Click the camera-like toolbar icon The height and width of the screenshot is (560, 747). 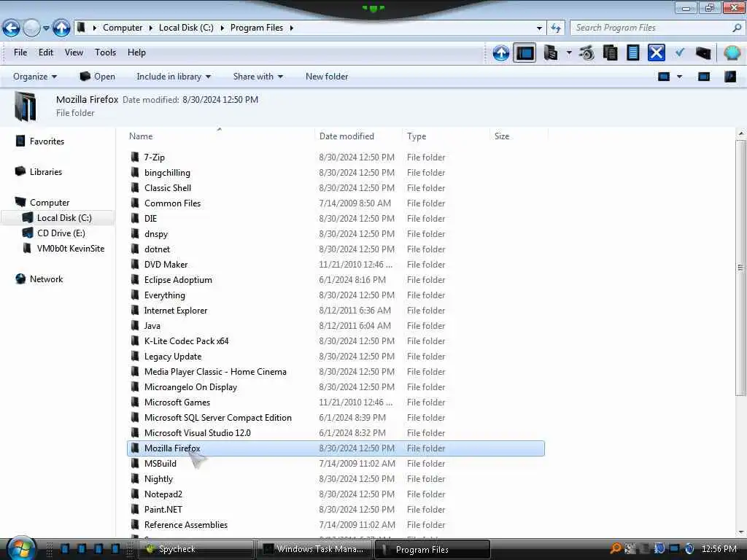pos(587,52)
